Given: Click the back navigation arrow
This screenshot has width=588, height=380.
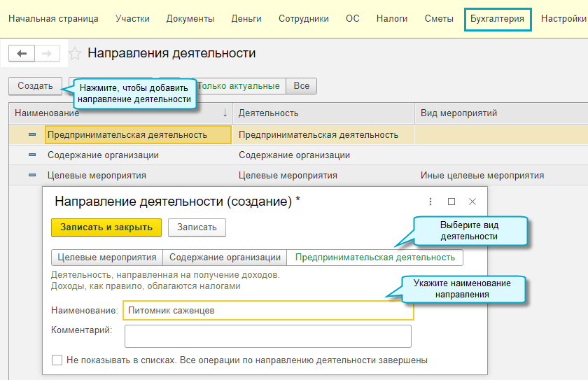Looking at the screenshot, I should 21,54.
